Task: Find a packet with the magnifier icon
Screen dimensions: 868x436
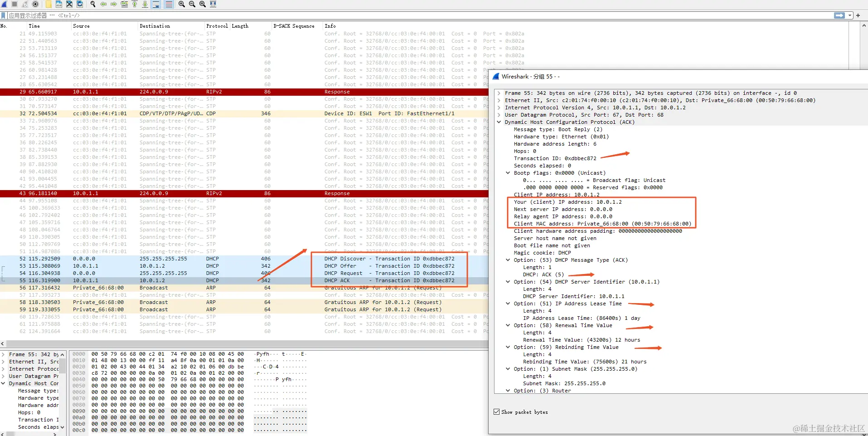Action: 93,4
